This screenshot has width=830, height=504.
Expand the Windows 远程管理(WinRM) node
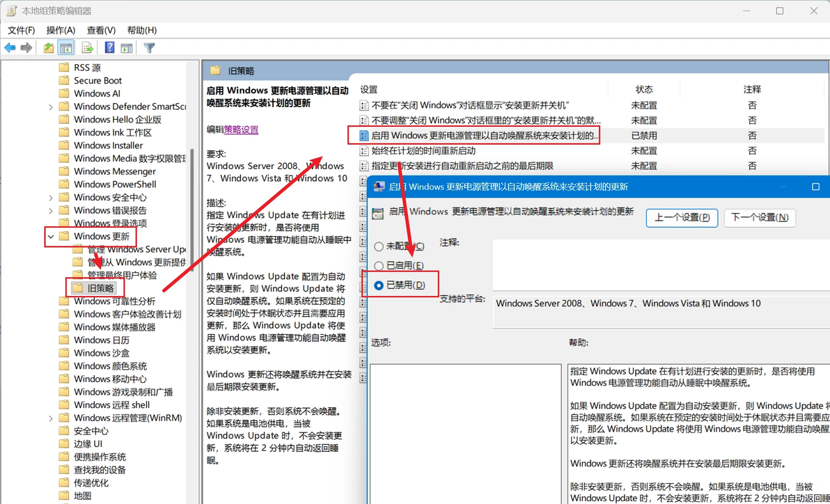pos(51,418)
